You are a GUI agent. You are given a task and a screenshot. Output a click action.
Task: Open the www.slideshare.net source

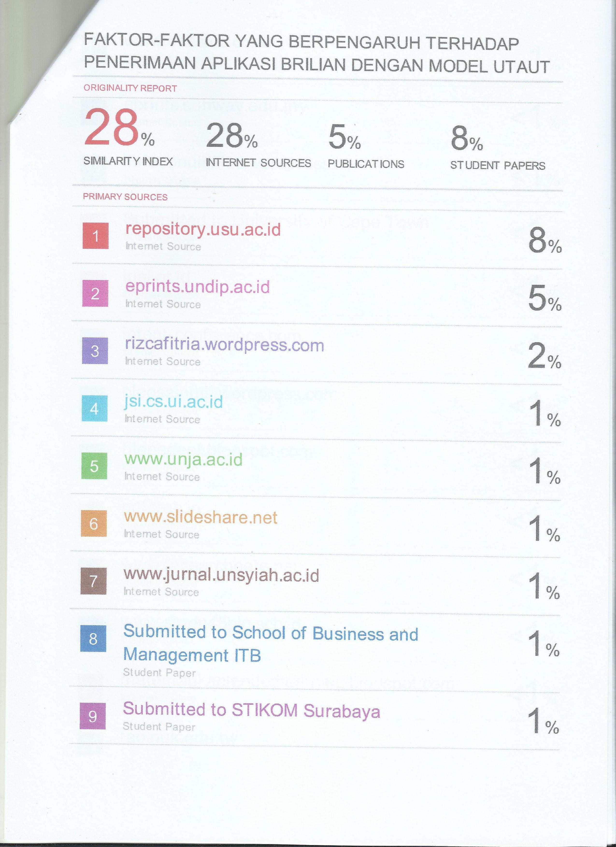click(201, 517)
